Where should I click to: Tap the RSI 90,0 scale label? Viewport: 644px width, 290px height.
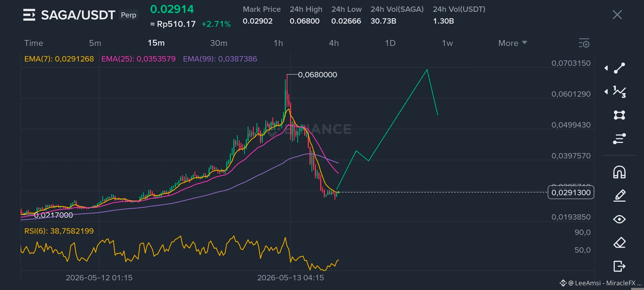click(x=583, y=232)
